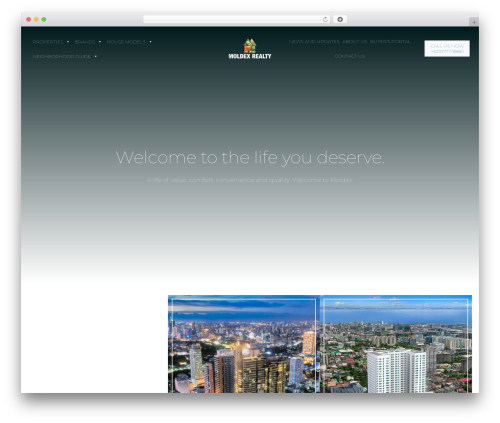This screenshot has height=423, width=500.
Task: Click the 'Welcome to the life you deserve.' heading
Action: click(x=250, y=157)
